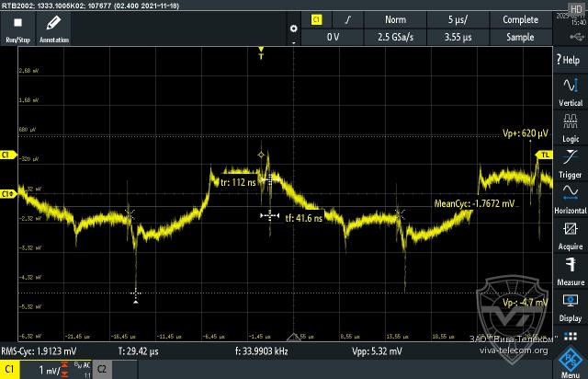Screen dimensions: 588x379
Task: Open the Measure menu
Action: [571, 272]
